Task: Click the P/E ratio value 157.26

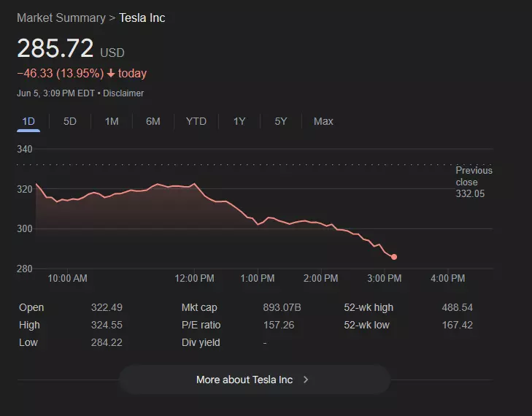Action: click(279, 325)
